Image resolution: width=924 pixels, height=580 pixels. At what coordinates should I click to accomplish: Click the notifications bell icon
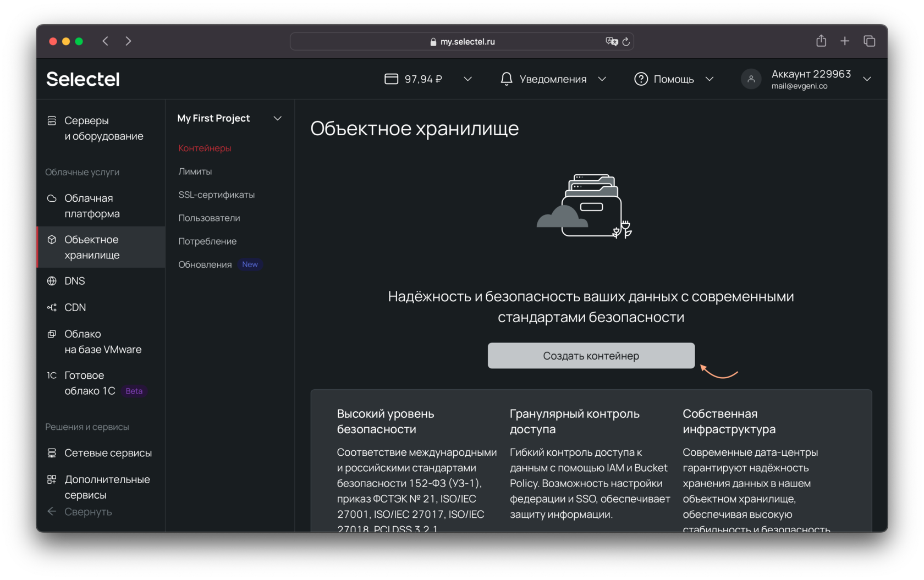pos(507,79)
